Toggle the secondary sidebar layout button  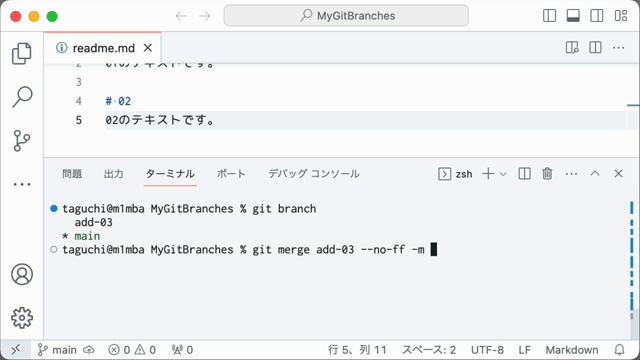tap(597, 16)
